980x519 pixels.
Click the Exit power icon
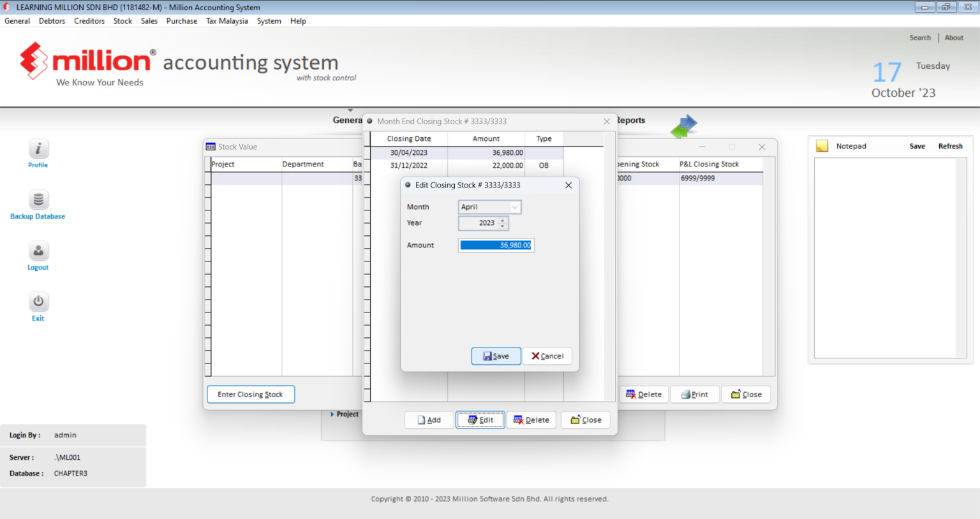pos(38,302)
